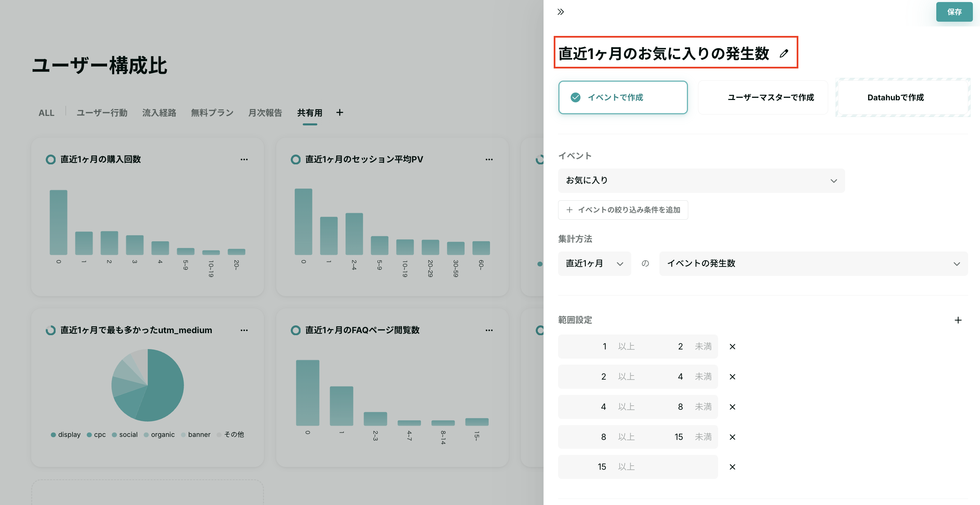980x505 pixels.
Task: Edit lower bound 15 in last range
Action: pos(601,467)
